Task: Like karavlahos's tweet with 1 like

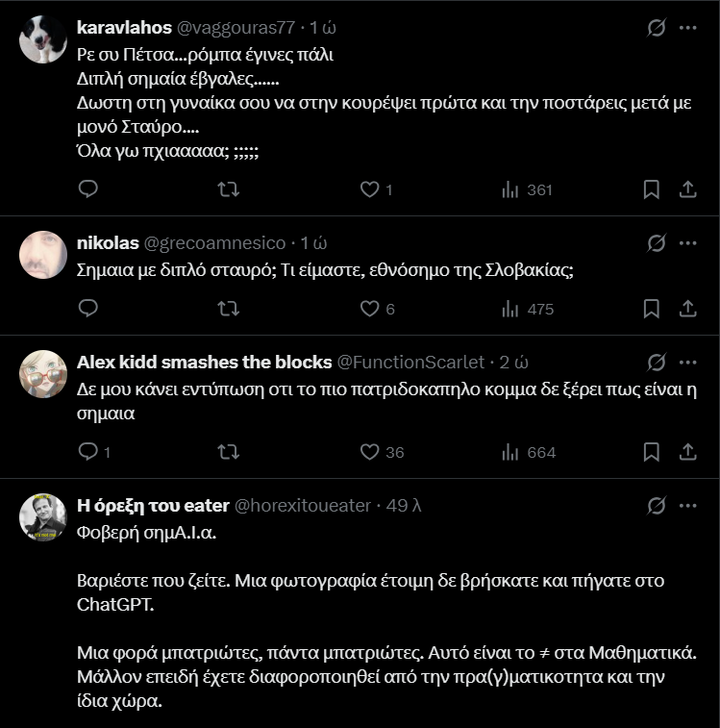Action: click(369, 189)
